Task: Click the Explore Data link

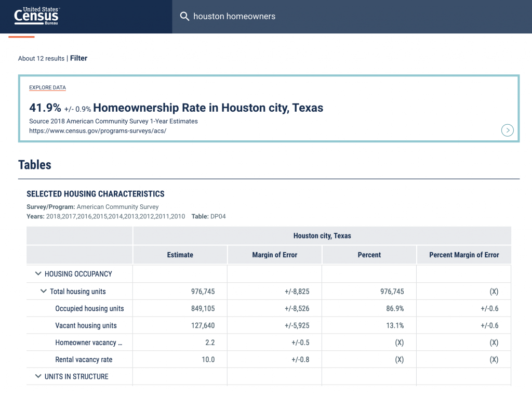Action: 47,87
